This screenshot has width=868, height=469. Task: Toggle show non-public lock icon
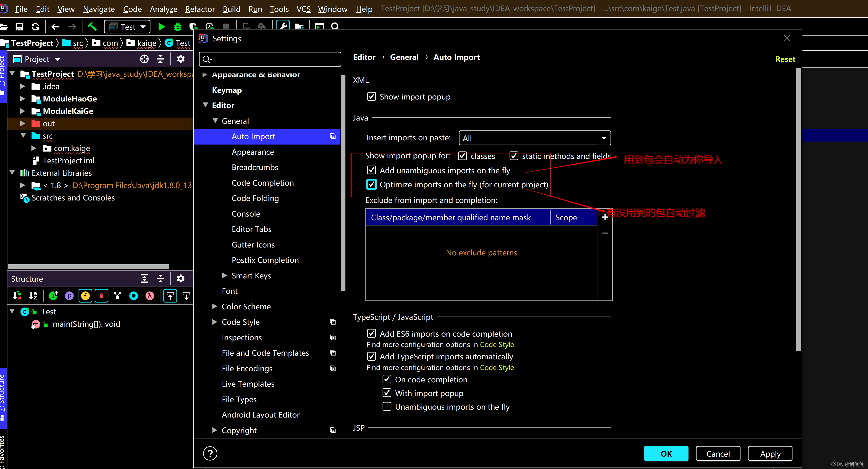102,296
